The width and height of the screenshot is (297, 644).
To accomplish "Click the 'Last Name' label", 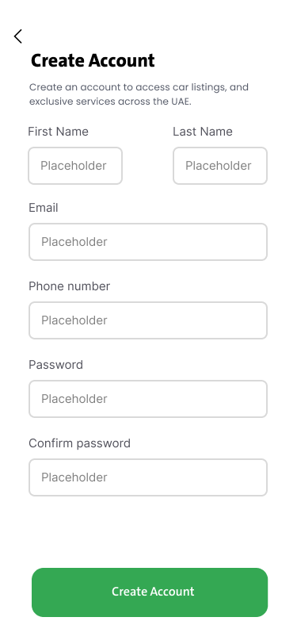I will point(203,132).
